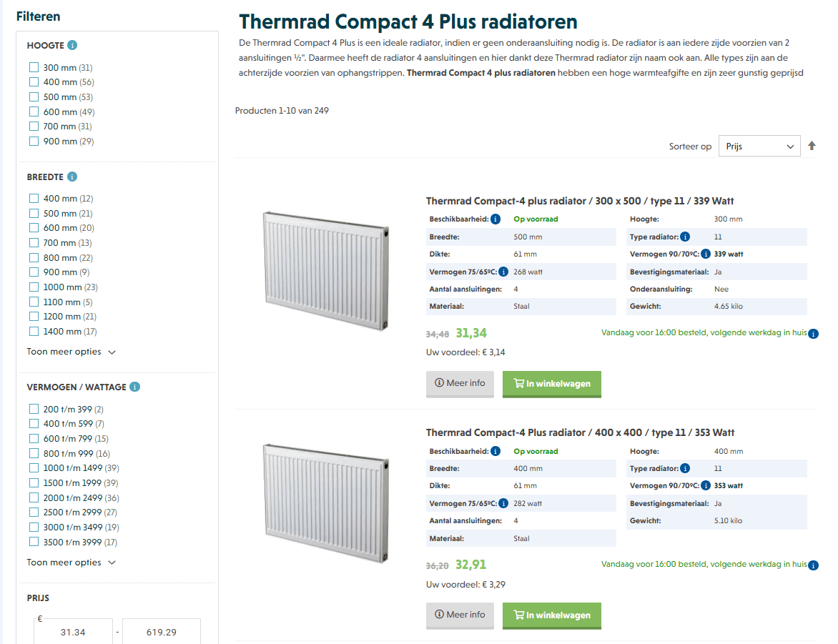This screenshot has width=838, height=644.
Task: Click Beschikbaarheid info icon of 300 x 500 radiator
Action: (496, 219)
